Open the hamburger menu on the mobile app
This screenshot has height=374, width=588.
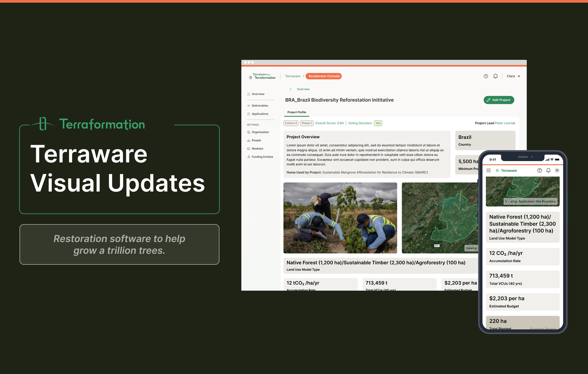pos(488,170)
